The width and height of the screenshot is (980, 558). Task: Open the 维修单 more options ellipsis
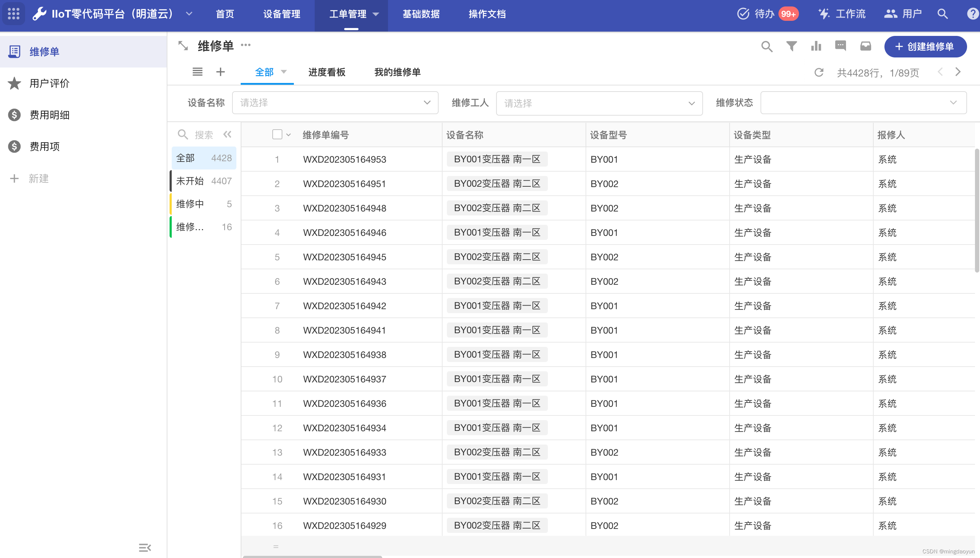pos(246,45)
